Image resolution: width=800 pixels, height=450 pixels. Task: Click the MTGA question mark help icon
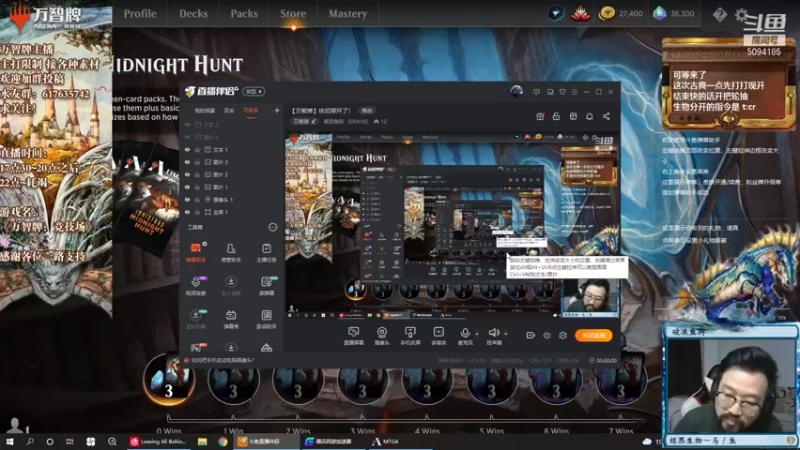click(719, 15)
